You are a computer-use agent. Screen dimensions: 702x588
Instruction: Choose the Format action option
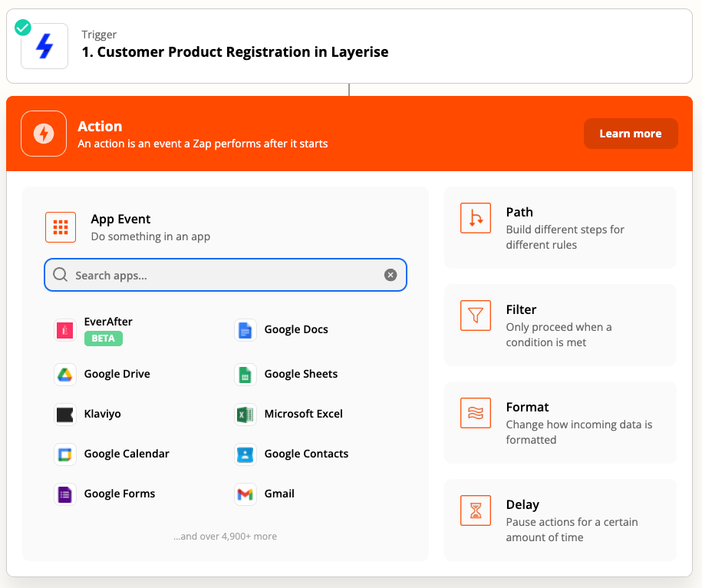560,422
